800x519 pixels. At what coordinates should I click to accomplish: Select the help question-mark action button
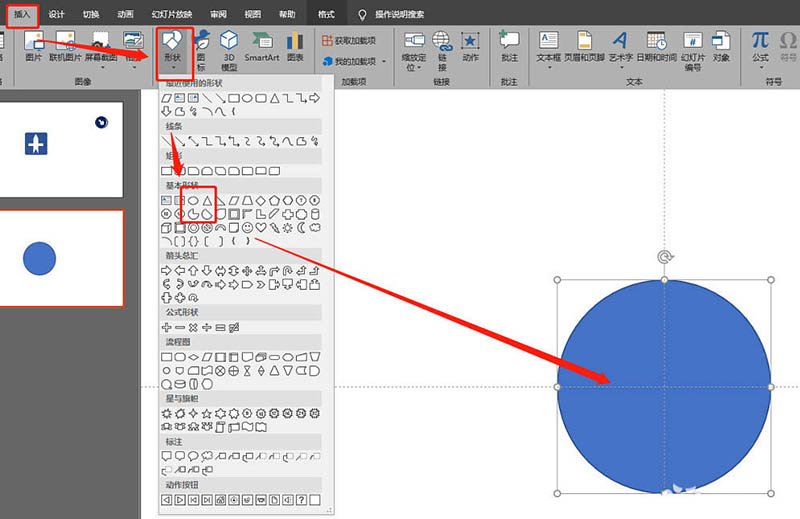(x=302, y=500)
